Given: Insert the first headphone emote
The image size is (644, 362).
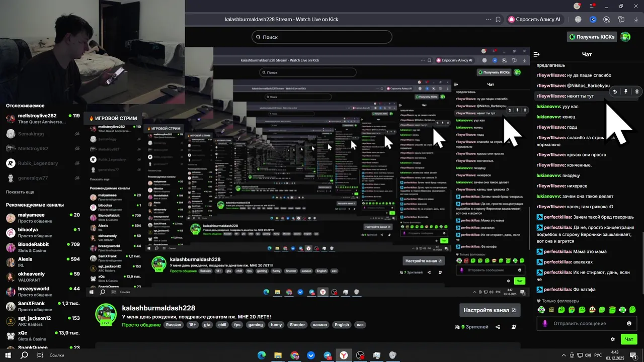Looking at the screenshot, I should (541, 310).
